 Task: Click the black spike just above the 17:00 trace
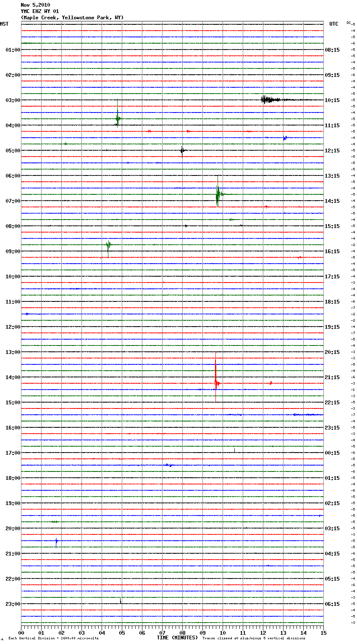pos(234,450)
